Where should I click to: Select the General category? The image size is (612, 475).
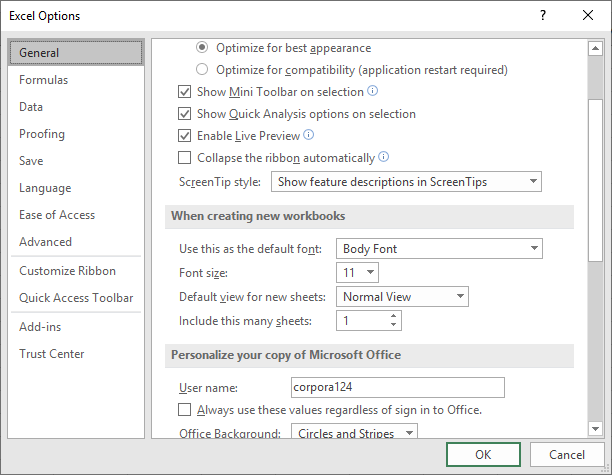pyautogui.click(x=76, y=53)
